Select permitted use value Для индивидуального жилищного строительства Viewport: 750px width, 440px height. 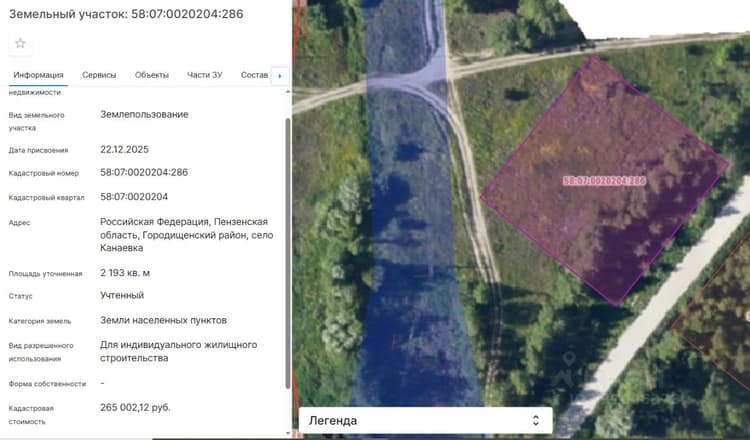(178, 352)
